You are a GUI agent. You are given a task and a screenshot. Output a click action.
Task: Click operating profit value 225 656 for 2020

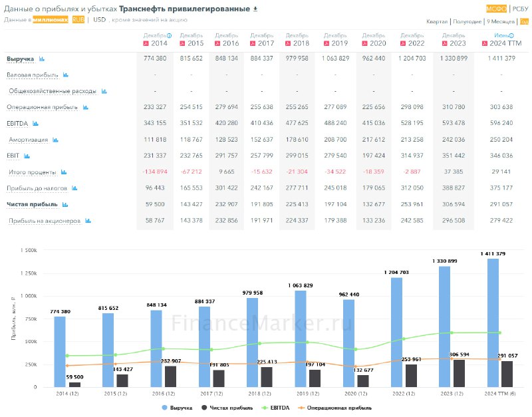[374, 107]
